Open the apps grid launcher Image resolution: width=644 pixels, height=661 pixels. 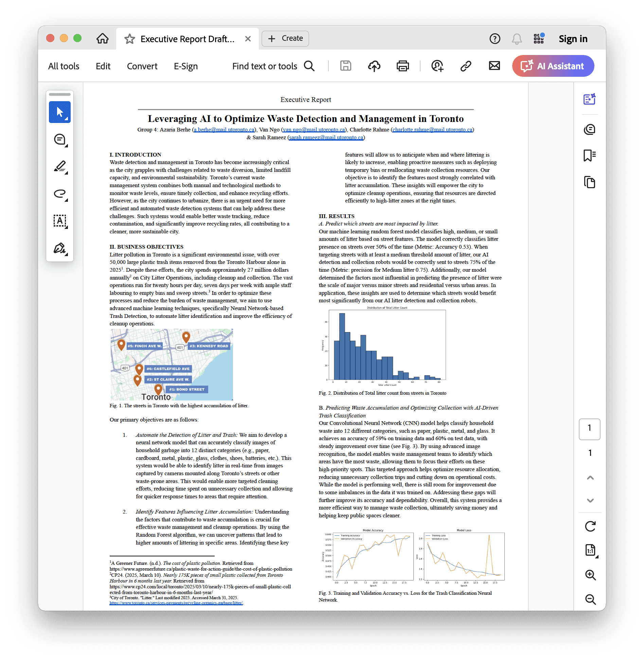(539, 38)
